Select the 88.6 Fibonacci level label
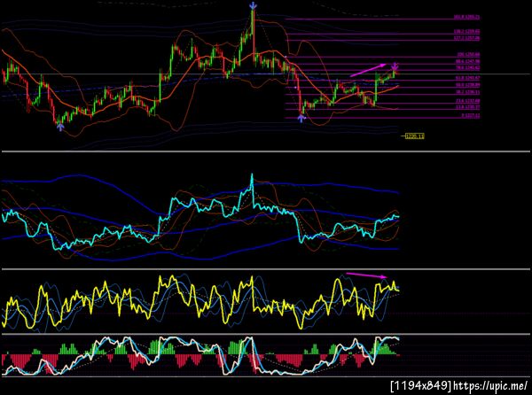Viewport: 532px width, 395px height. tap(467, 62)
